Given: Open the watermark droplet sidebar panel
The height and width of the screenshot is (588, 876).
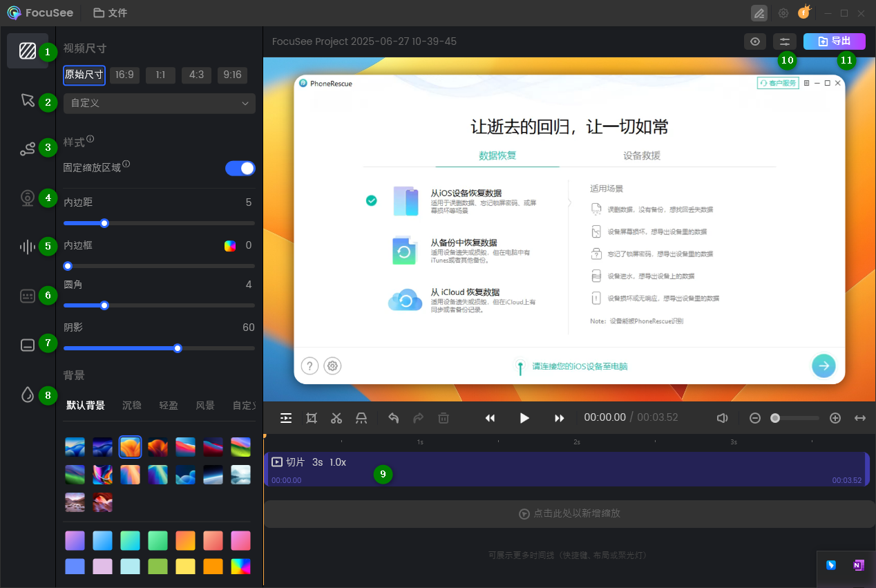Looking at the screenshot, I should 28,395.
